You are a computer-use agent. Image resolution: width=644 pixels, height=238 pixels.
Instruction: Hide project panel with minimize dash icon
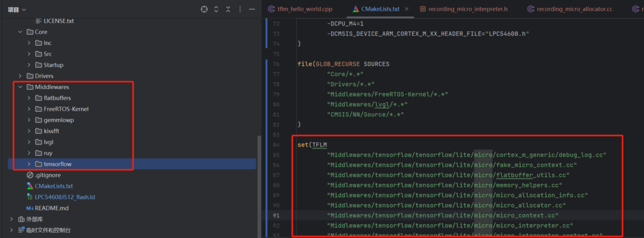[252, 9]
